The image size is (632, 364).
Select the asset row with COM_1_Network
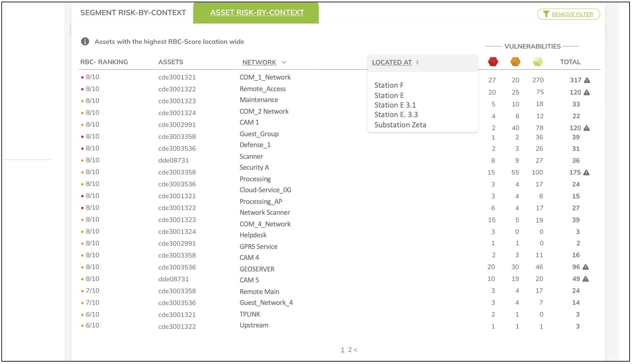[265, 77]
